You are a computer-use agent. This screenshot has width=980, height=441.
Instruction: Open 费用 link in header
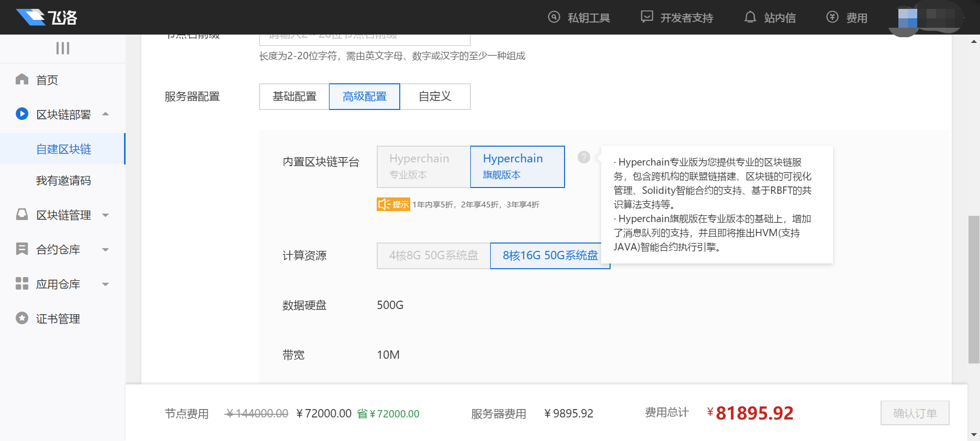pos(857,18)
